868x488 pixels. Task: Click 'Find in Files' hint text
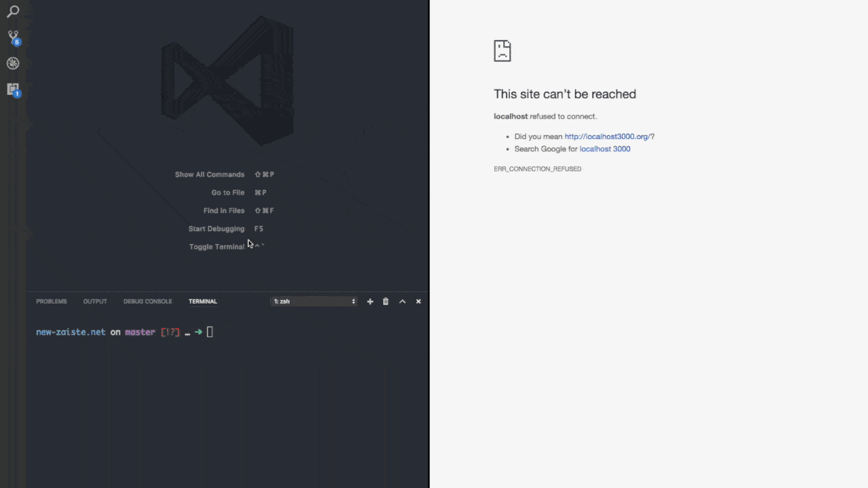pyautogui.click(x=224, y=211)
